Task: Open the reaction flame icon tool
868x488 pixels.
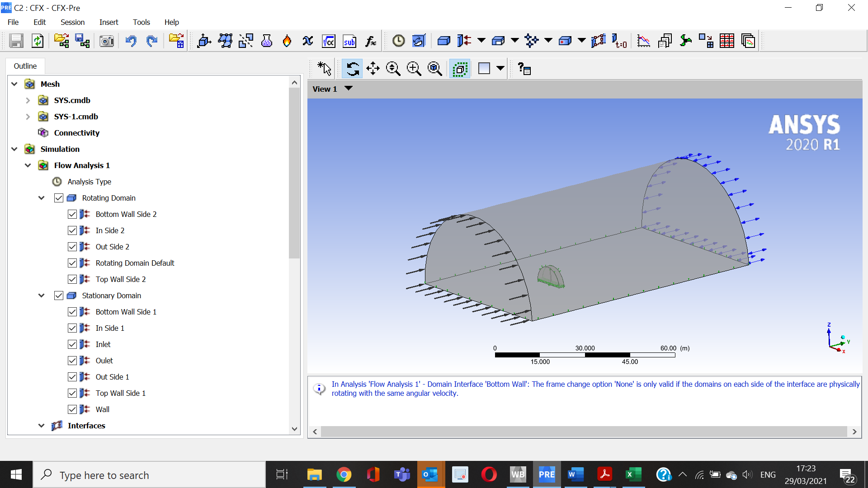Action: [x=287, y=41]
